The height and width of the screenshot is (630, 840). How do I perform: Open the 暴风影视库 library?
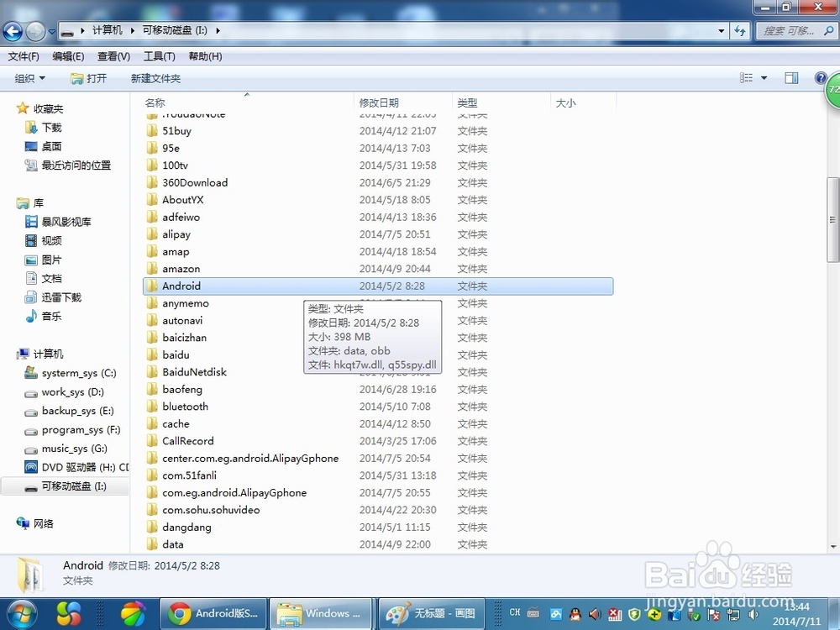point(59,222)
